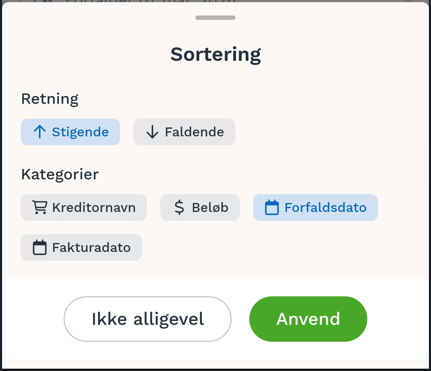Viewport: 431px width, 371px height.
Task: Select Stigende sort direction
Action: point(70,132)
